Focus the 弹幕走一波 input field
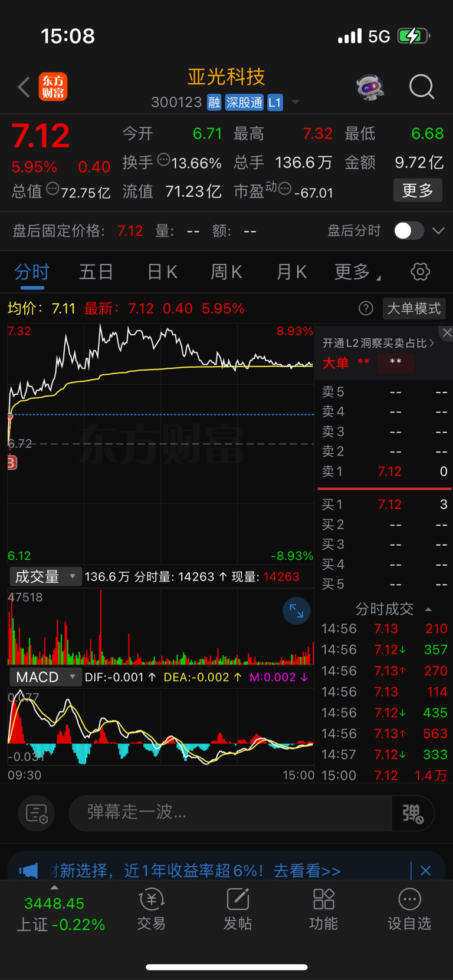Image resolution: width=453 pixels, height=980 pixels. point(230,813)
